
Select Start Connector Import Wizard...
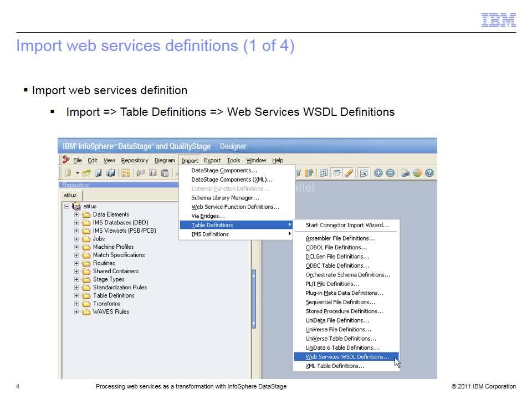pyautogui.click(x=346, y=226)
